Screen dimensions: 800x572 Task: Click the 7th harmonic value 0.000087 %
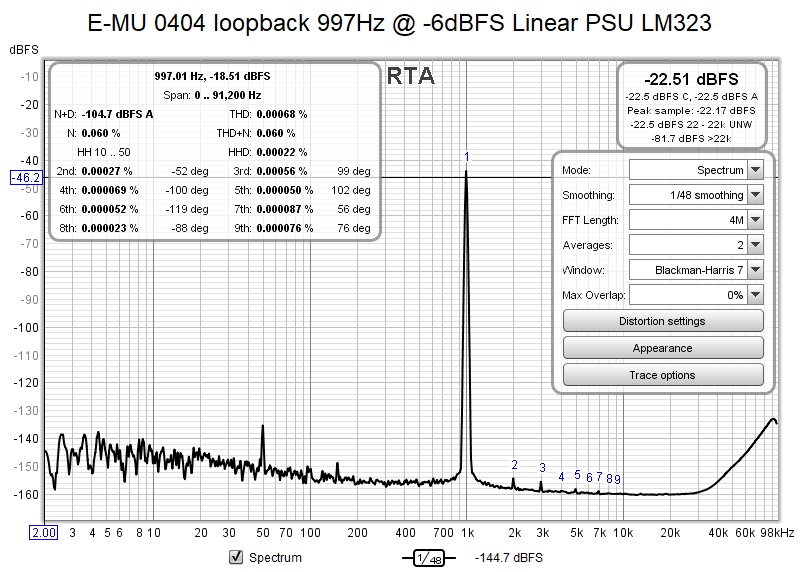285,209
